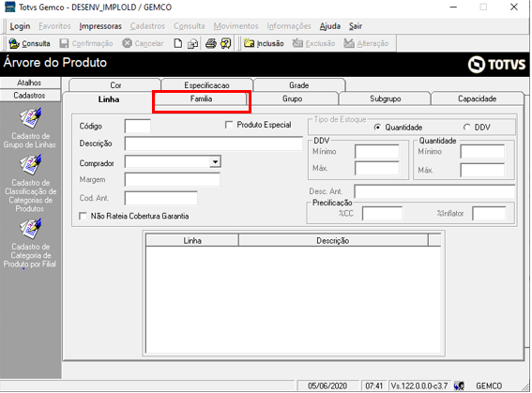Screen dimensions: 532x393
Task: Click the Alteração toolbar icon
Action: point(349,43)
